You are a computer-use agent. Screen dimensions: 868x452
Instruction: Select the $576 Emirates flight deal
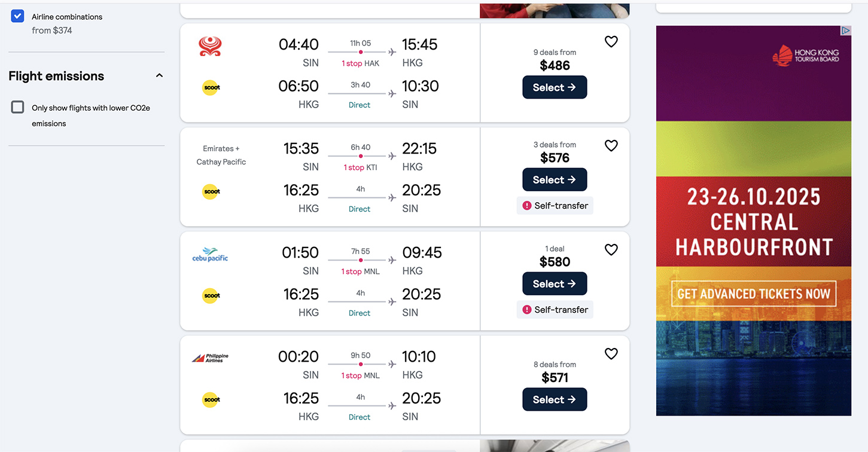point(555,179)
